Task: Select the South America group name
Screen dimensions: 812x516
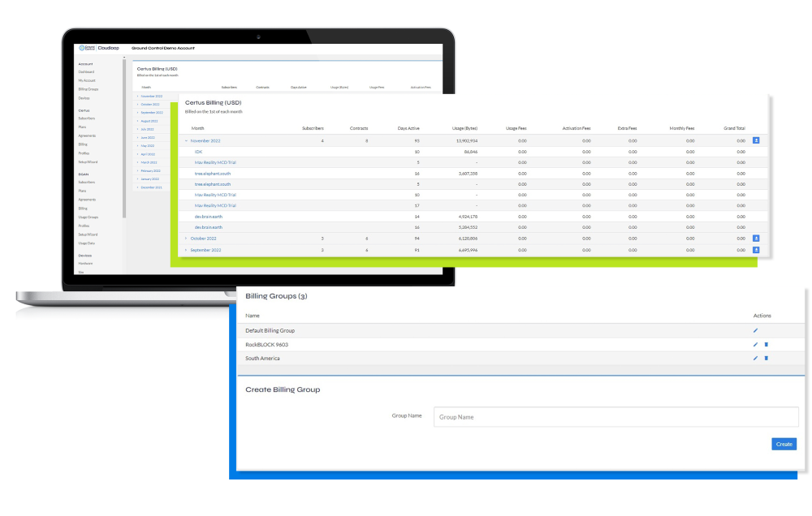Action: click(x=262, y=358)
